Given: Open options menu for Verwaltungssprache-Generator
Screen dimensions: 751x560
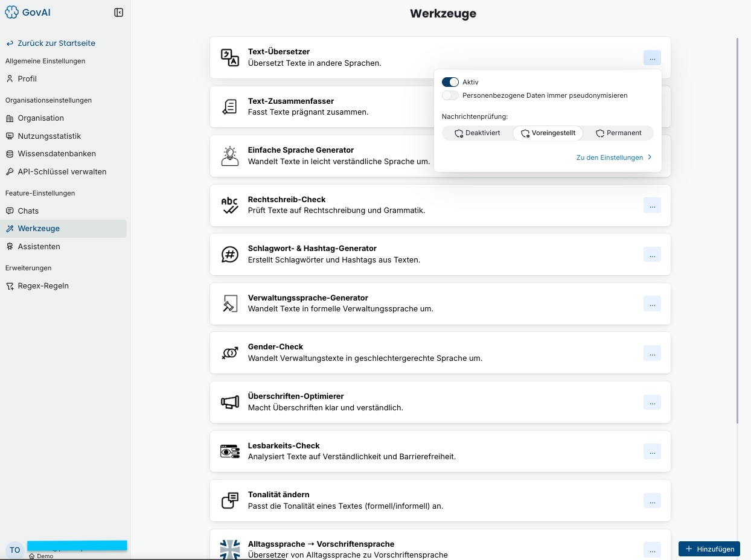Looking at the screenshot, I should pyautogui.click(x=652, y=304).
